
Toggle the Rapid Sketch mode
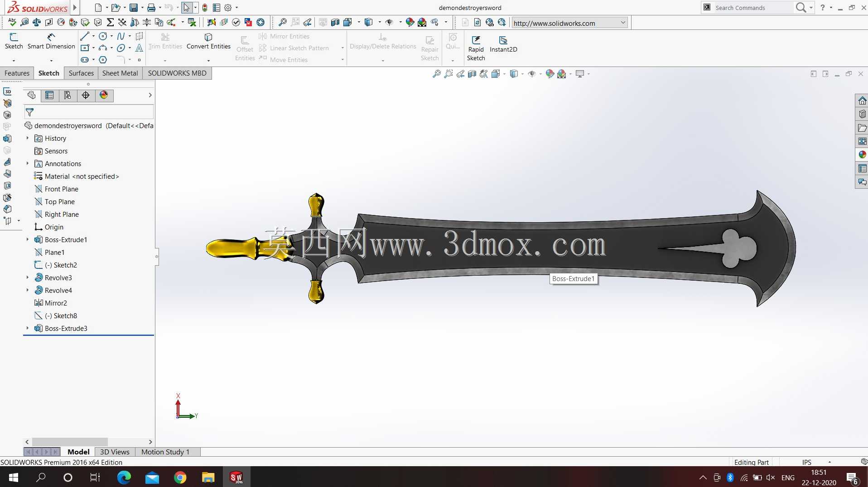point(476,48)
